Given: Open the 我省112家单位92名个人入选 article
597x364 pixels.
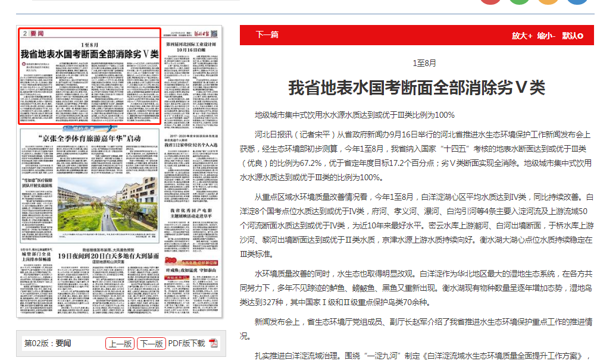Looking at the screenshot, I should coord(192,144).
